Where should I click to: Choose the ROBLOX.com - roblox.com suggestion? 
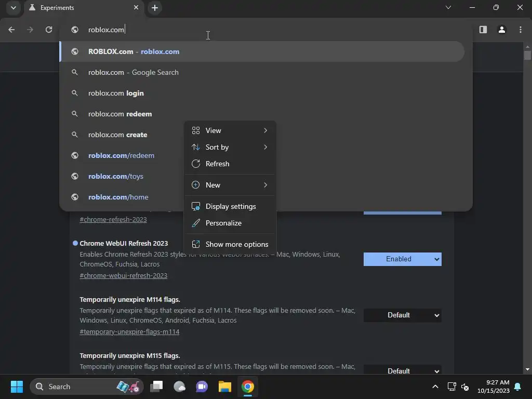point(262,51)
